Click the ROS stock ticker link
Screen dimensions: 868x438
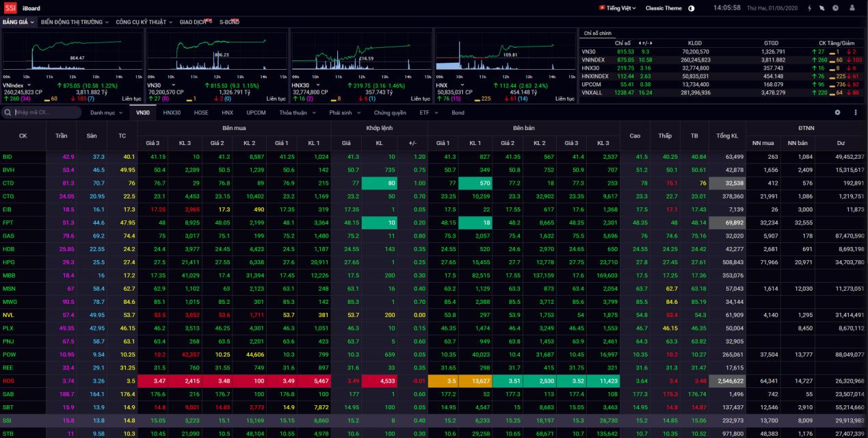pyautogui.click(x=9, y=381)
